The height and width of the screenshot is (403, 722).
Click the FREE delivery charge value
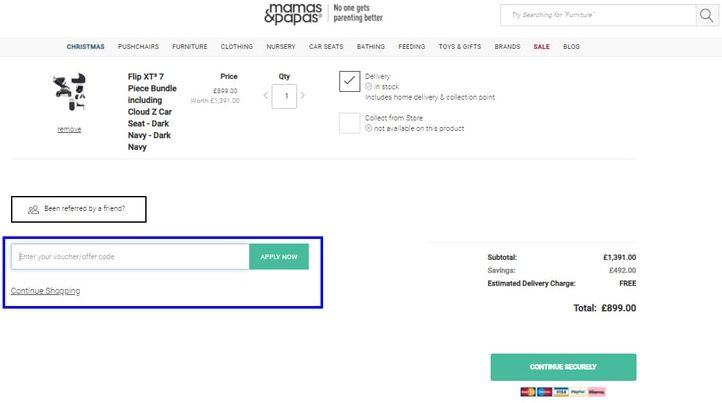pos(628,283)
